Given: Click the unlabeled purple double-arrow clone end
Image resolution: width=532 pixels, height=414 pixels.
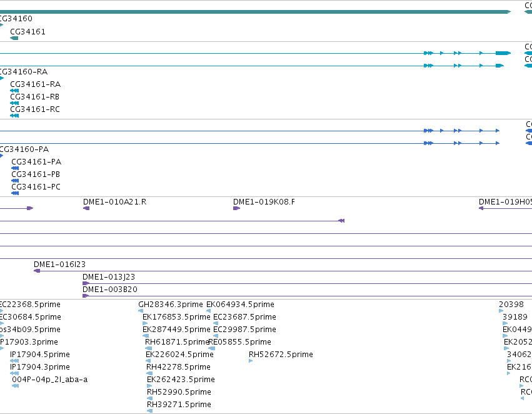Looking at the screenshot, I should tap(341, 221).
